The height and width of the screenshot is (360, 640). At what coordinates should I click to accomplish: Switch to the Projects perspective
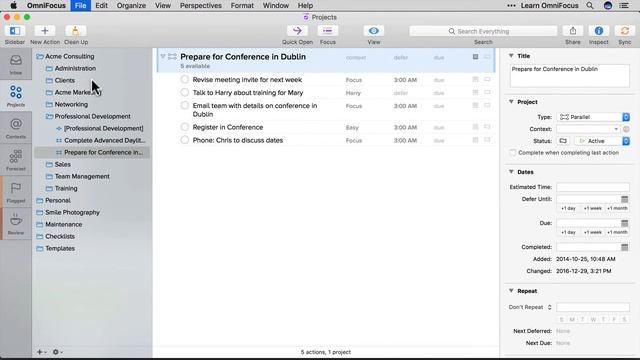16,96
